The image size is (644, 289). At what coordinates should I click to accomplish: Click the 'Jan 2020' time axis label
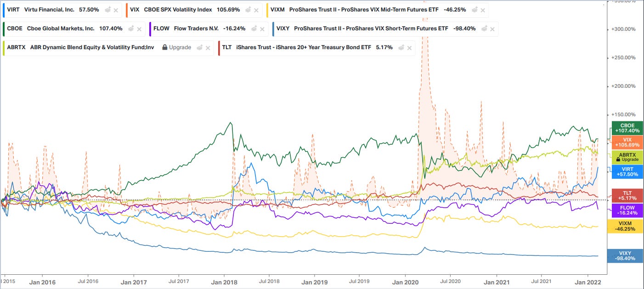405,282
